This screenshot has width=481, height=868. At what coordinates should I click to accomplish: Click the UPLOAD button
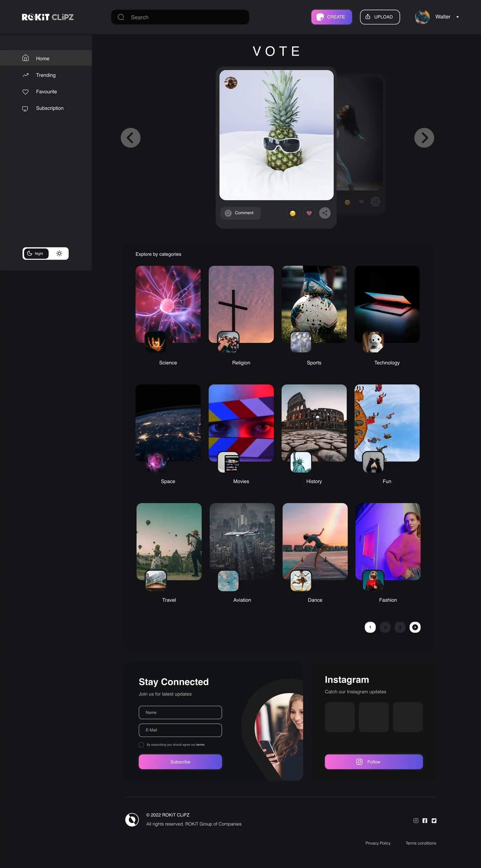[x=380, y=17]
